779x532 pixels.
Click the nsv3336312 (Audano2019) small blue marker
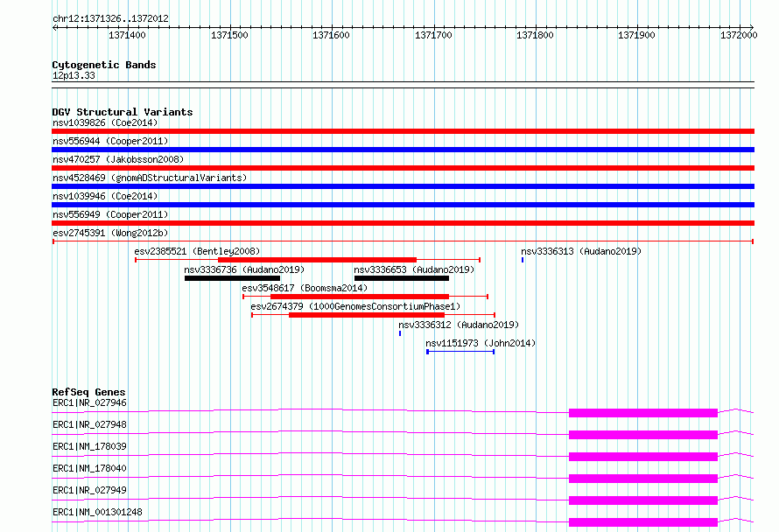click(400, 333)
